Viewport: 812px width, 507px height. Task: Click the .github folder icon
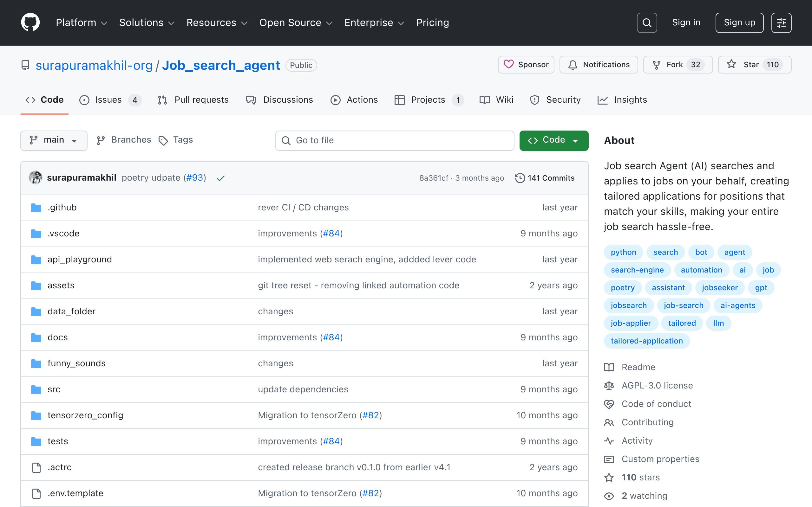[x=36, y=208]
